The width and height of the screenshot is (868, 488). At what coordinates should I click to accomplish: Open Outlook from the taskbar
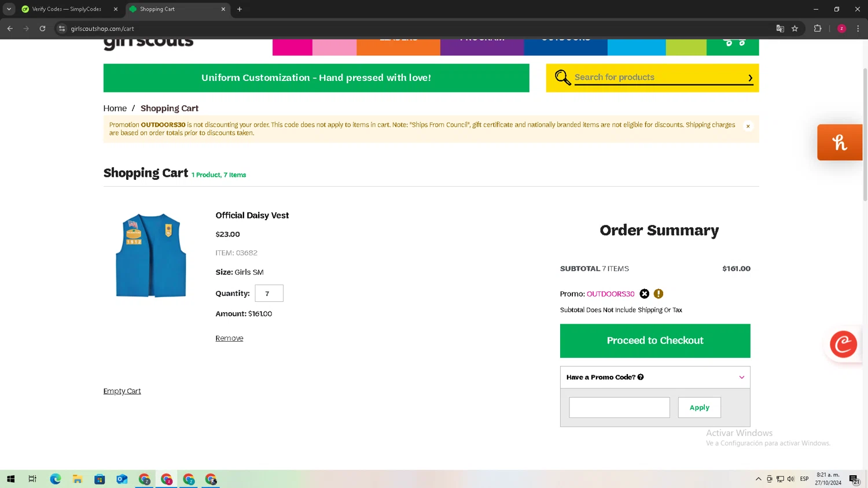[122, 479]
